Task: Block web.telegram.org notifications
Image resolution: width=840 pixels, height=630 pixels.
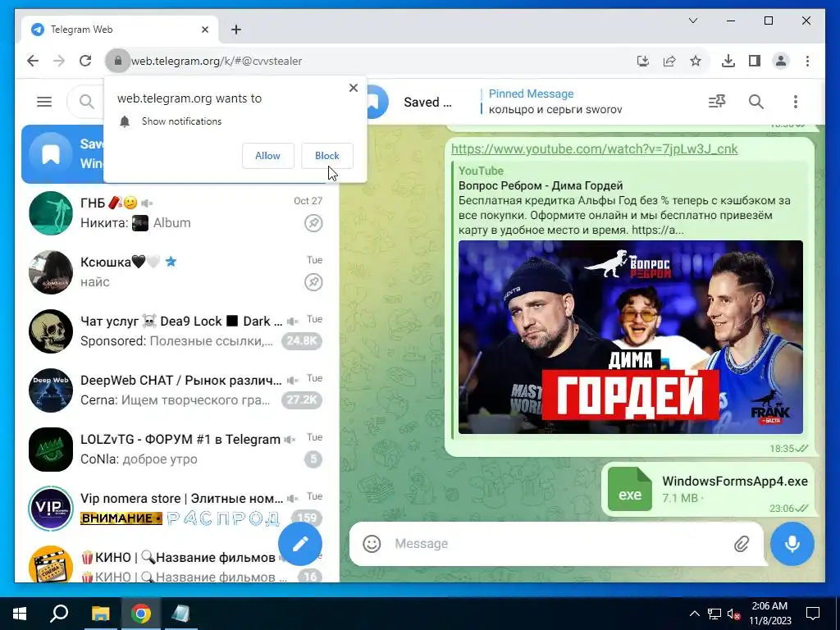Action: [326, 156]
